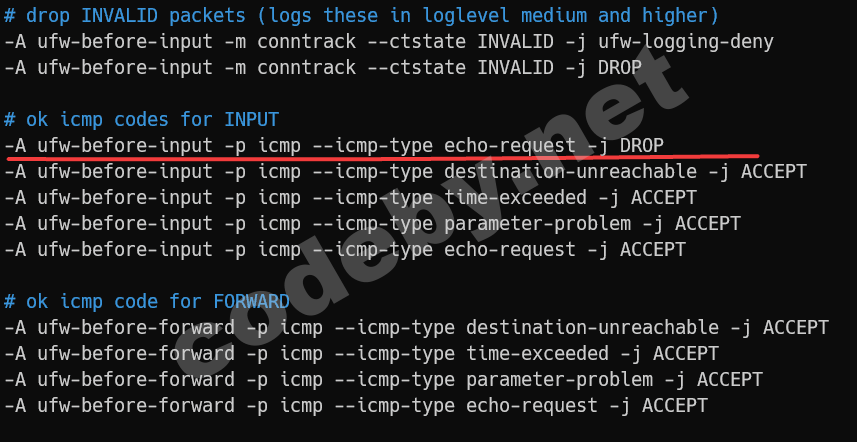Image resolution: width=857 pixels, height=442 pixels.
Task: Click --ctstate in the first conntrack rule
Action: [416, 42]
